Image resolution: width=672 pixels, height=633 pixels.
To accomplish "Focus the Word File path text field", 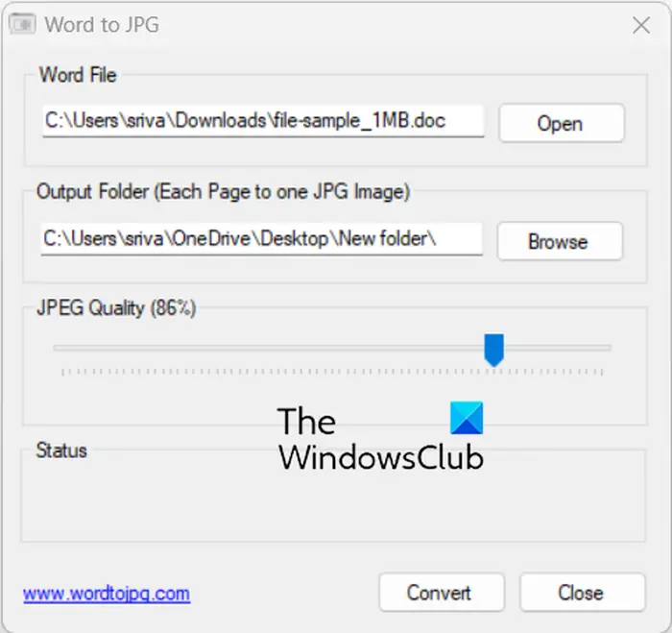I will pos(263,121).
